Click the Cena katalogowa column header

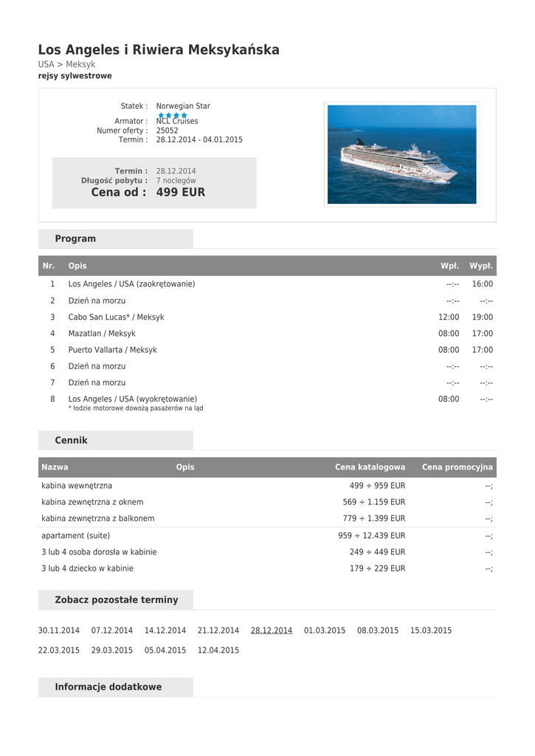370,467
